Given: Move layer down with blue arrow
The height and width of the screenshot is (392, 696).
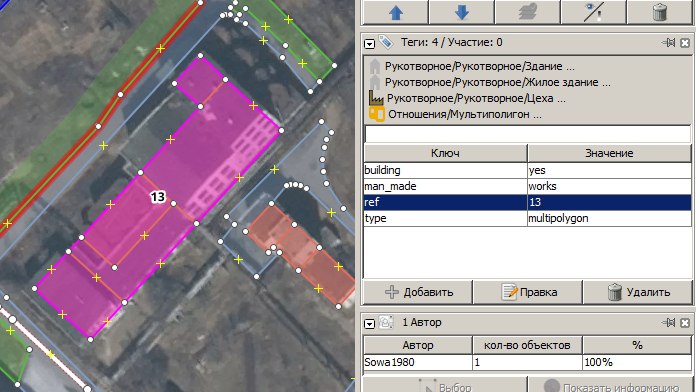Looking at the screenshot, I should pyautogui.click(x=462, y=12).
